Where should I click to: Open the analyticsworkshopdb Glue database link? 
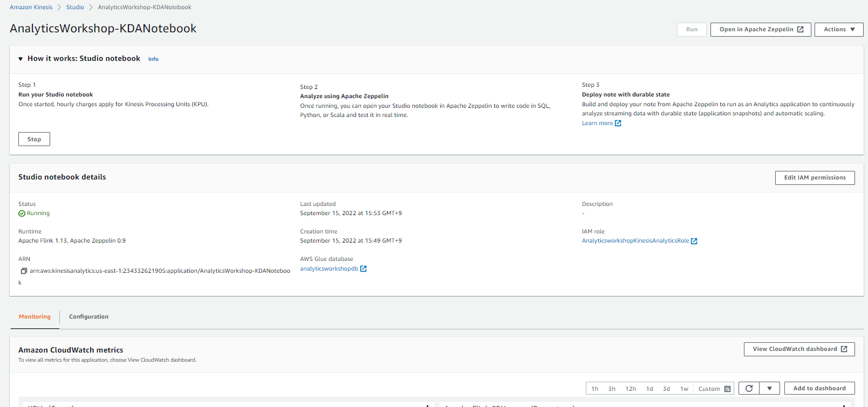click(333, 269)
